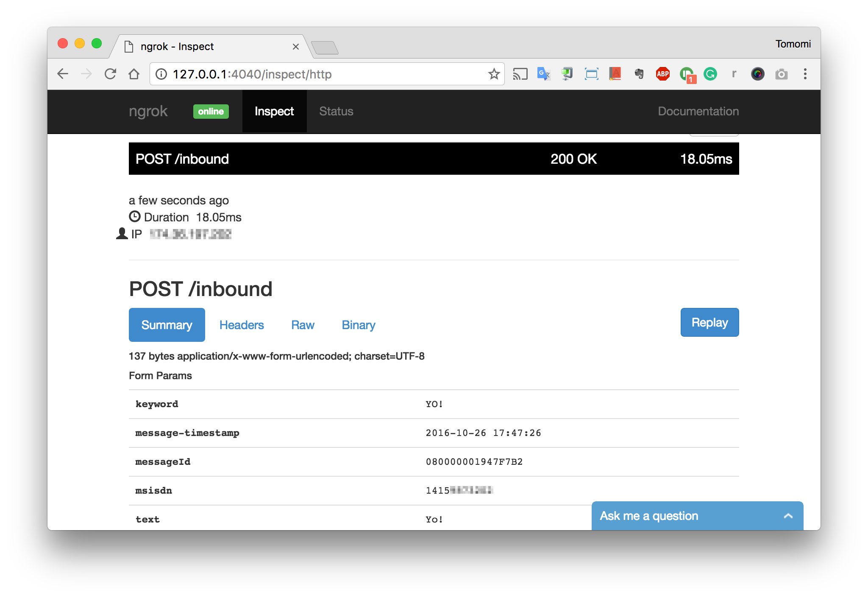Click the green extension with badge 1
The width and height of the screenshot is (868, 598).
pos(687,75)
